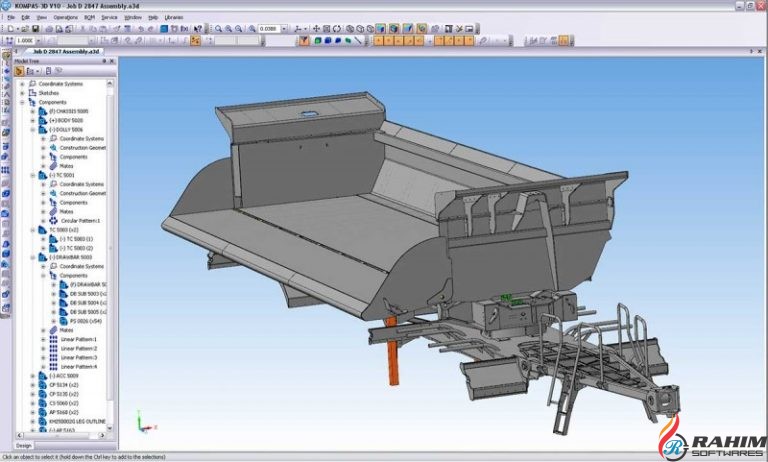Screen dimensions: 768x462
Task: Collapse the Components tree node
Action: [x=22, y=102]
